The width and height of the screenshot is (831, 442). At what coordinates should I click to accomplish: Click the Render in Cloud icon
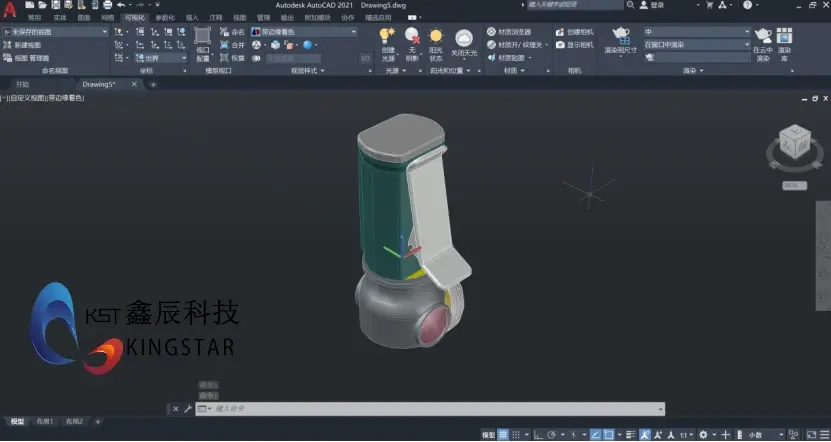click(763, 36)
